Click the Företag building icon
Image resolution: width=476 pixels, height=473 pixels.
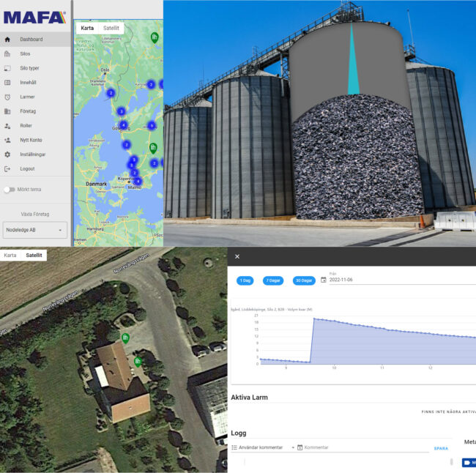(x=7, y=111)
